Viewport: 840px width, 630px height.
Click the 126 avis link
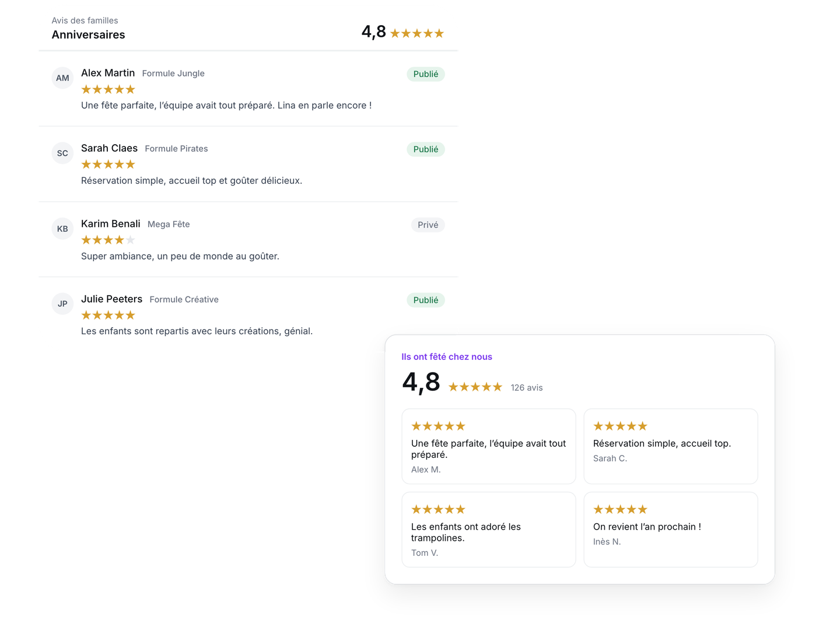(x=527, y=387)
